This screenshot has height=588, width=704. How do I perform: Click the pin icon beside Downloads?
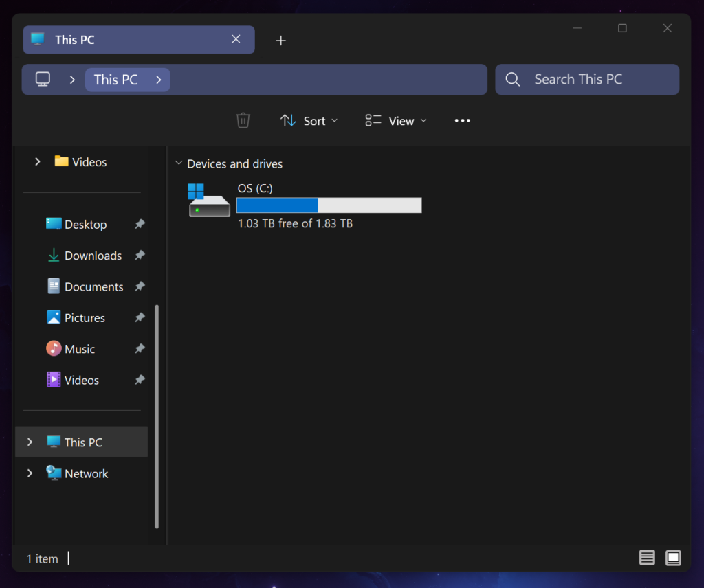click(x=140, y=256)
